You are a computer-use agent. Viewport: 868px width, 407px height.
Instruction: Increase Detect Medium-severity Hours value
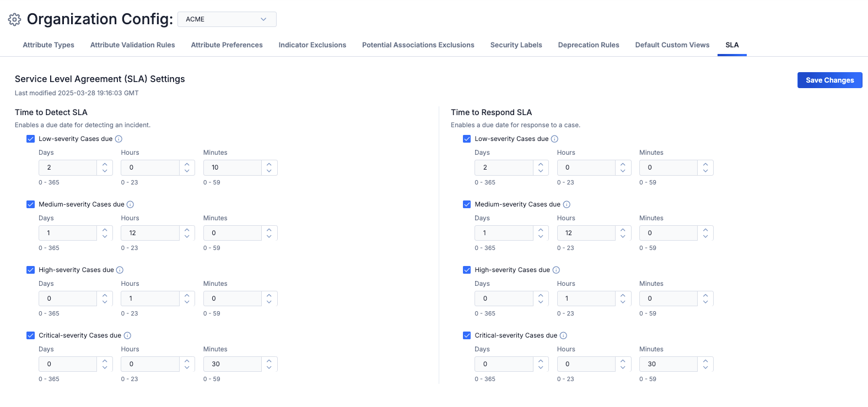coord(187,230)
